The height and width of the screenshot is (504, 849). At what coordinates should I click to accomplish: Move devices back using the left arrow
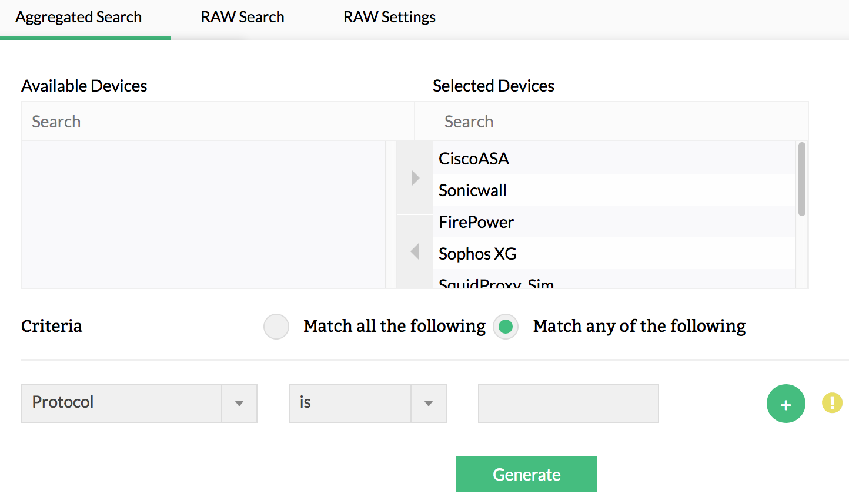[x=415, y=251]
